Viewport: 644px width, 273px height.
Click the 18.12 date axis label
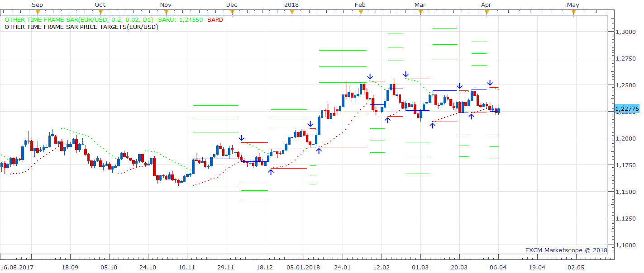coord(265,267)
